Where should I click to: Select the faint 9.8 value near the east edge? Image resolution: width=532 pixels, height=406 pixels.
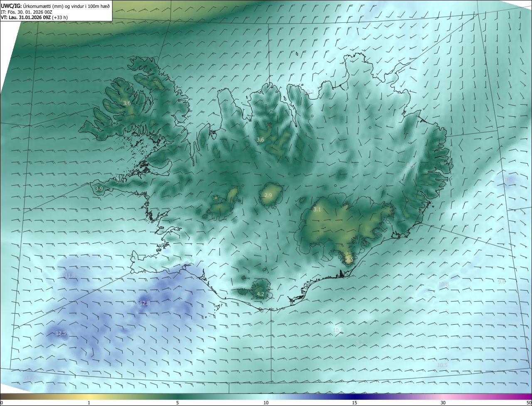pyautogui.click(x=502, y=281)
